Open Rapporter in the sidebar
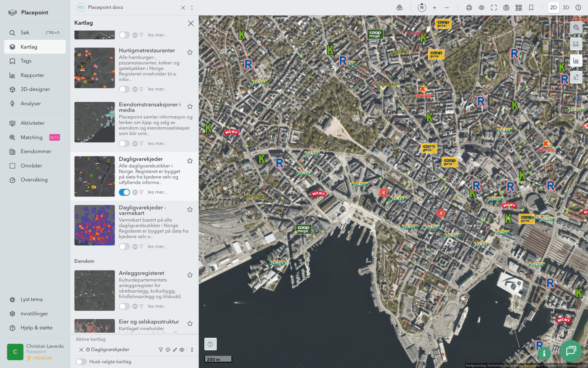The image size is (588, 368). pyautogui.click(x=32, y=75)
